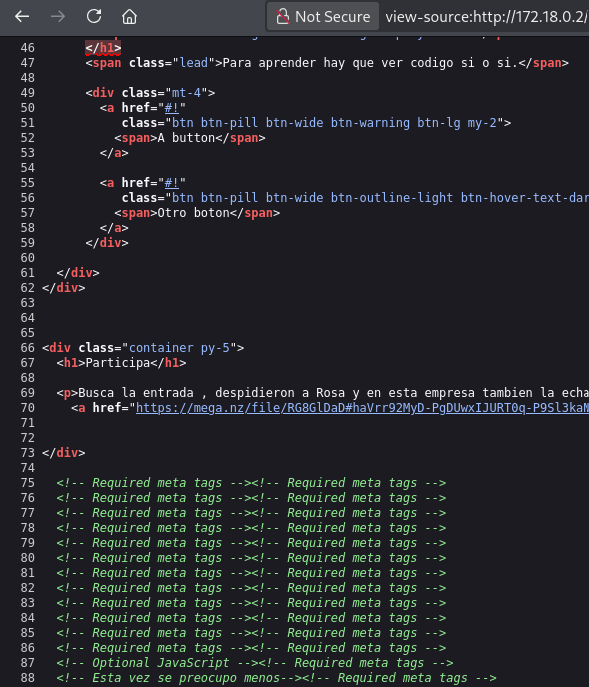Click the 'btn-outline-light' class name on line 56
589x687 pixels.
(391, 198)
